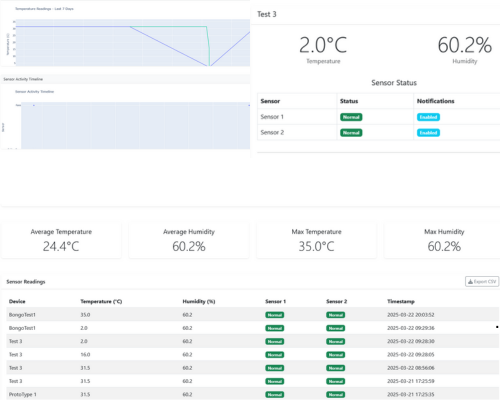This screenshot has width=500, height=400.
Task: Select Sensor 1 Normal badge in Sensor Status table
Action: [351, 117]
